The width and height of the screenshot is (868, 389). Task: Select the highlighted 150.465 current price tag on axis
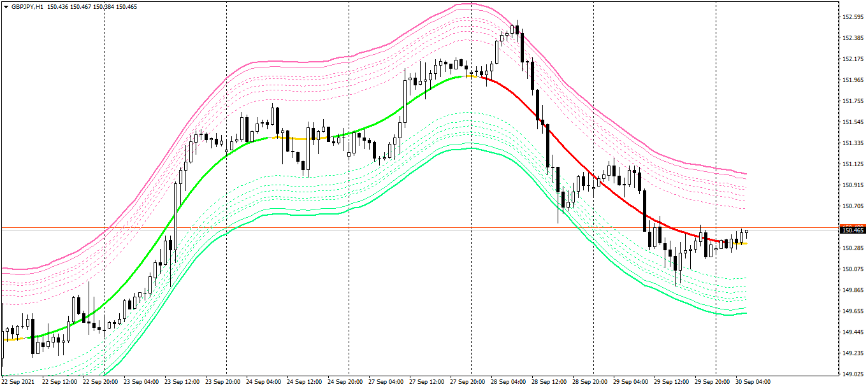coord(853,230)
